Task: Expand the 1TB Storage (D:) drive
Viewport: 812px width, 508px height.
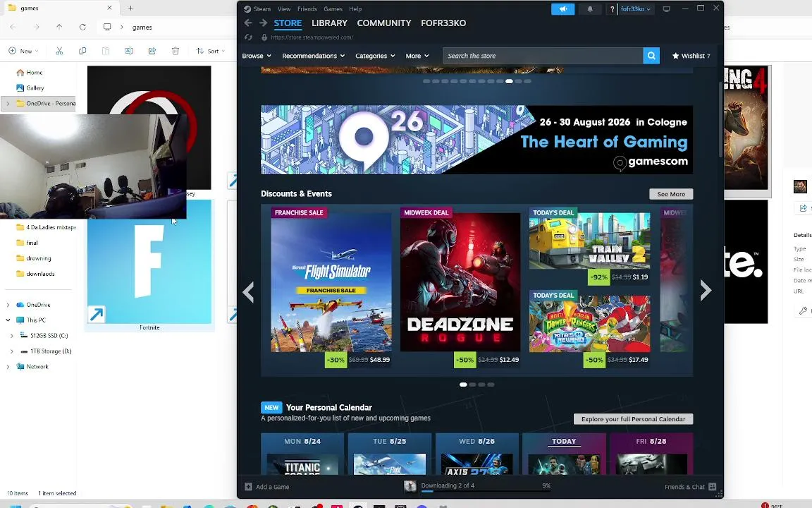Action: 12,351
